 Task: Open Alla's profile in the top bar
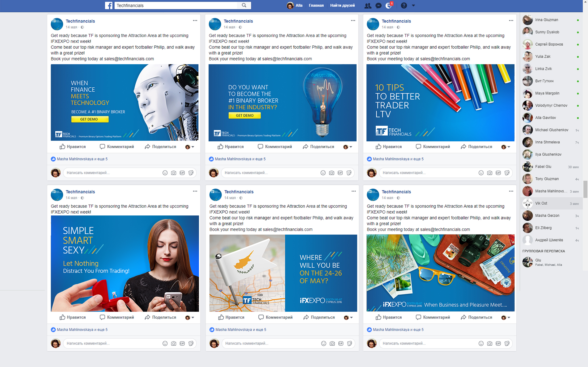tap(295, 5)
